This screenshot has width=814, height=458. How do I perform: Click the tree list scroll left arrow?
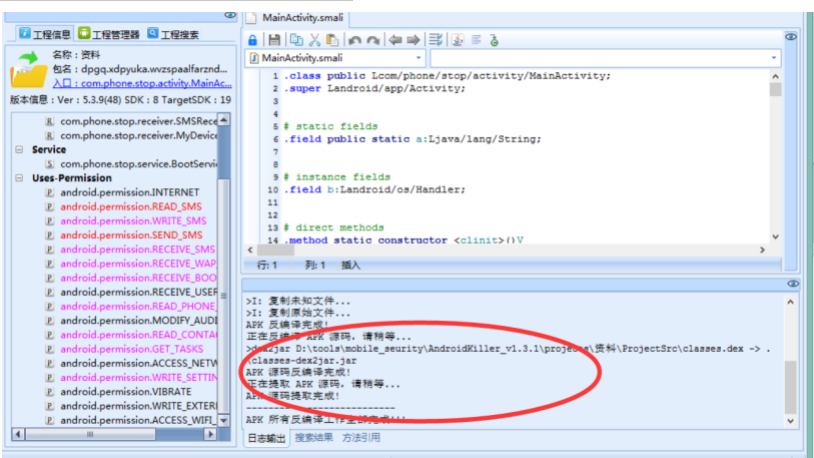[x=18, y=434]
